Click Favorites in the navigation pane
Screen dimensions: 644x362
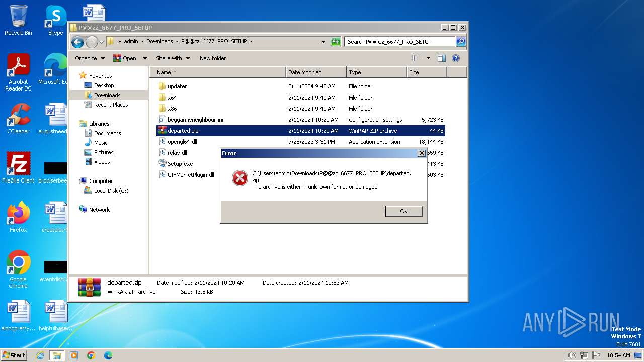[100, 76]
